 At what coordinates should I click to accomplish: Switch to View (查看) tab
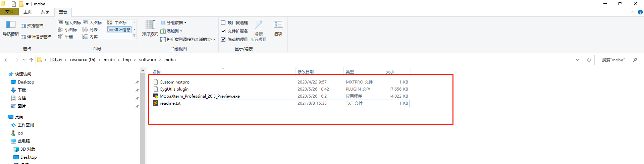63,12
